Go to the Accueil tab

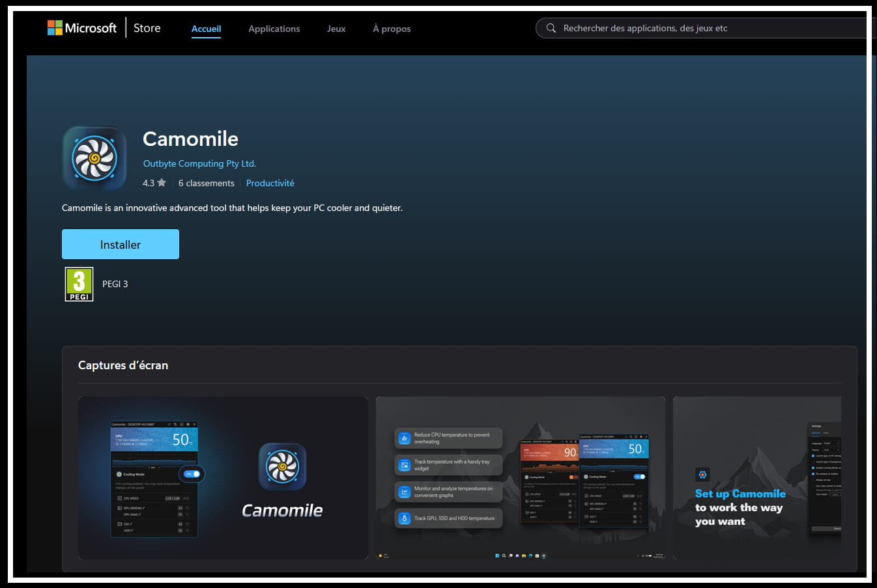point(206,29)
